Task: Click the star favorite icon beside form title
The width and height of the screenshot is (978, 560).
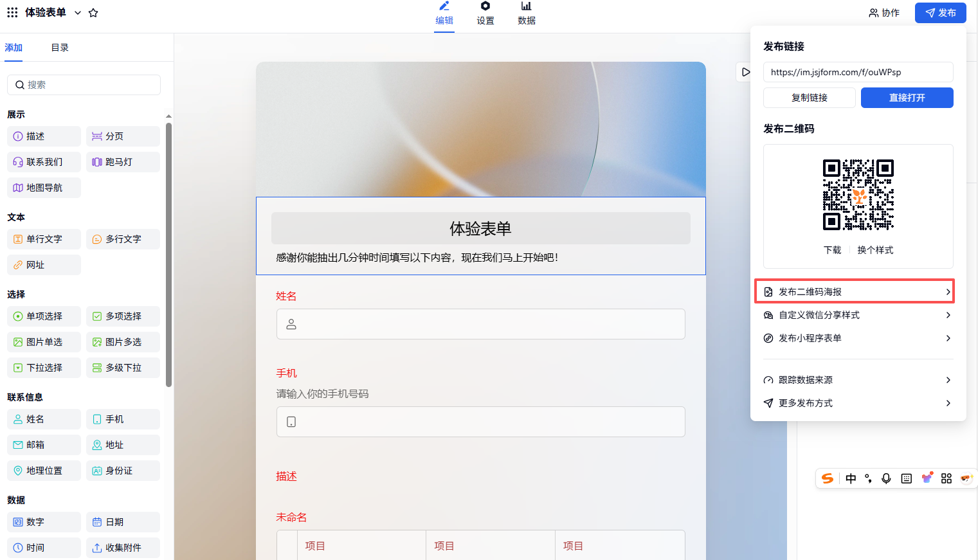Action: click(x=93, y=13)
